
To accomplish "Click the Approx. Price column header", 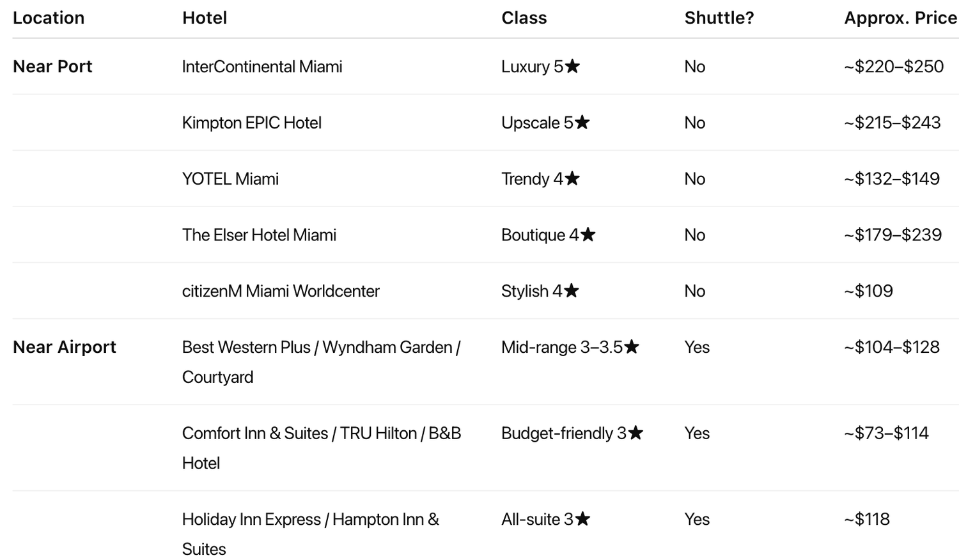I will (x=900, y=18).
